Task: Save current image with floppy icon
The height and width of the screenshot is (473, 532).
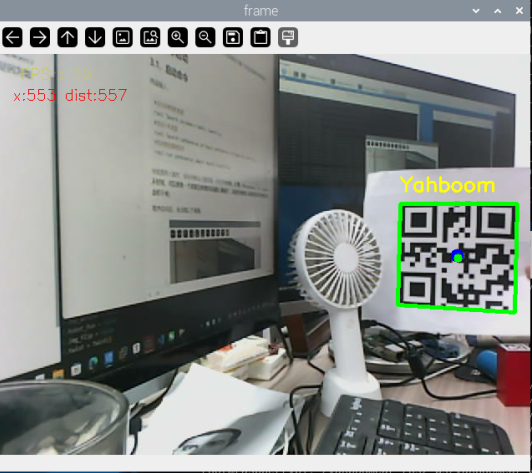Action: 233,37
